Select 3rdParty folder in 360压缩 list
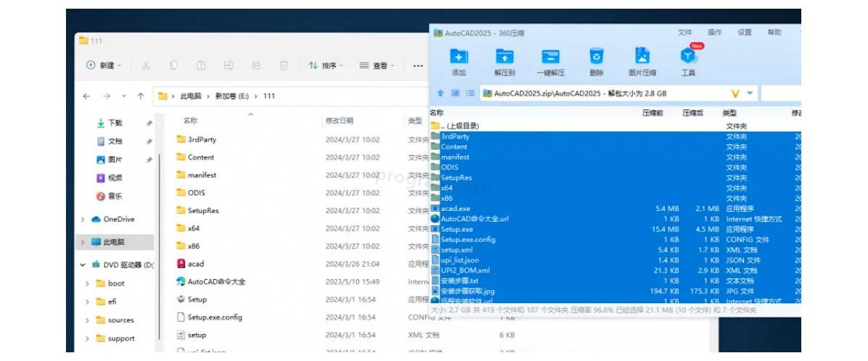The height and width of the screenshot is (361, 868). click(x=615, y=136)
